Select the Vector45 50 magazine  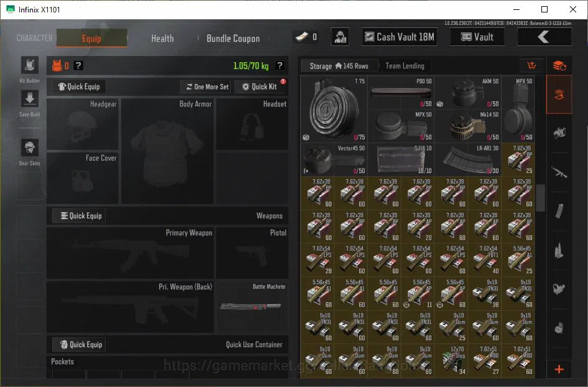[x=334, y=159]
